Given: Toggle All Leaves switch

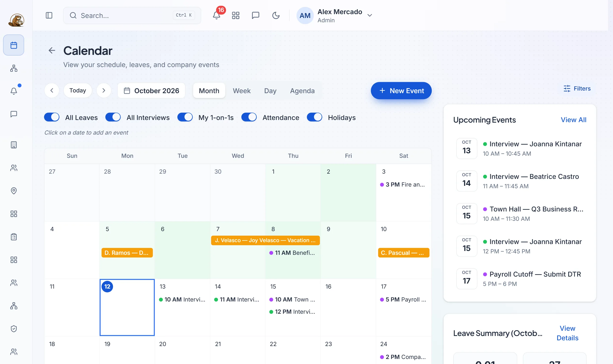Looking at the screenshot, I should pos(52,117).
